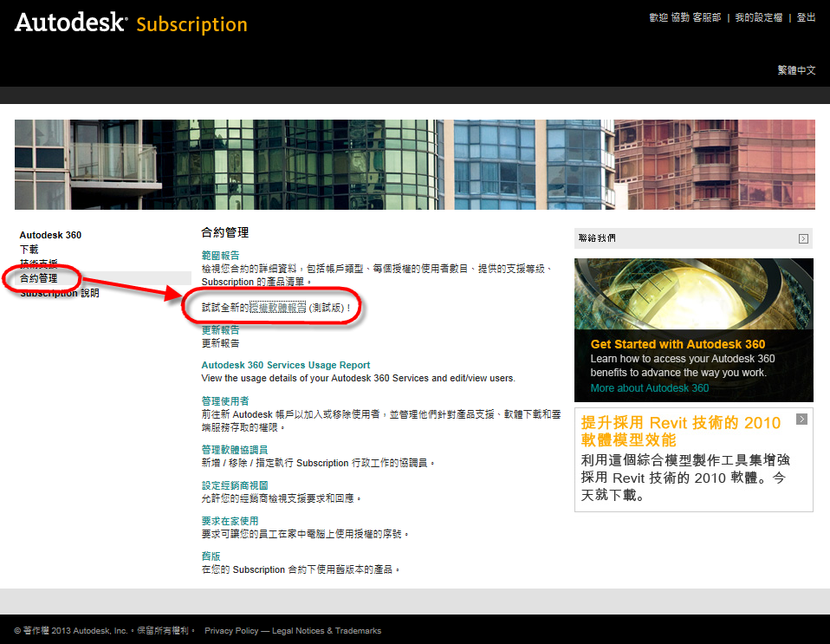Expand the 聯絡我們 panel arrow
This screenshot has height=644, width=830.
pyautogui.click(x=803, y=239)
